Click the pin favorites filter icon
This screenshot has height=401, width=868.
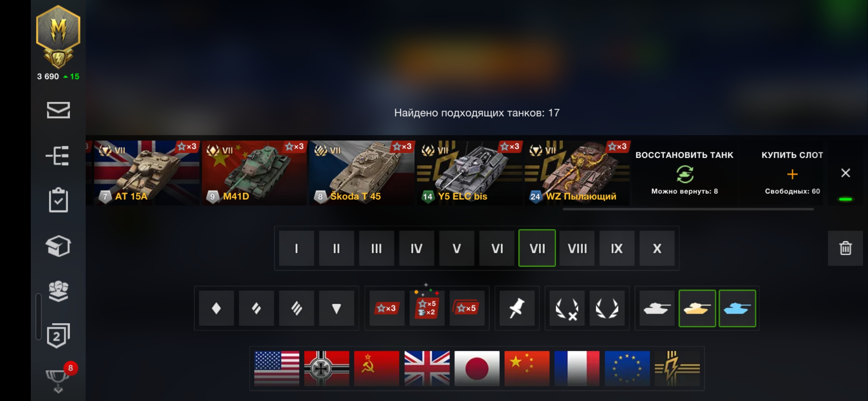517,308
